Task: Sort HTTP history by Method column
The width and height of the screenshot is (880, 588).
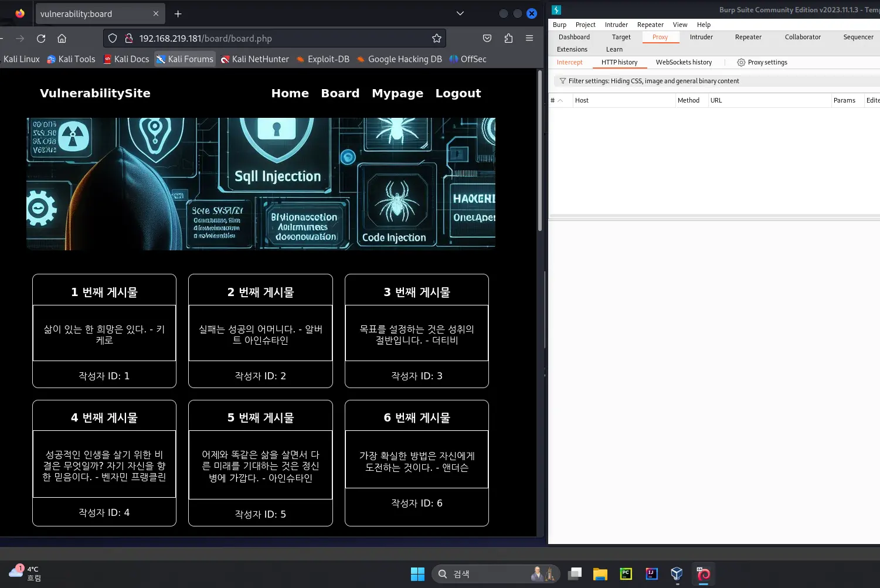Action: point(692,100)
